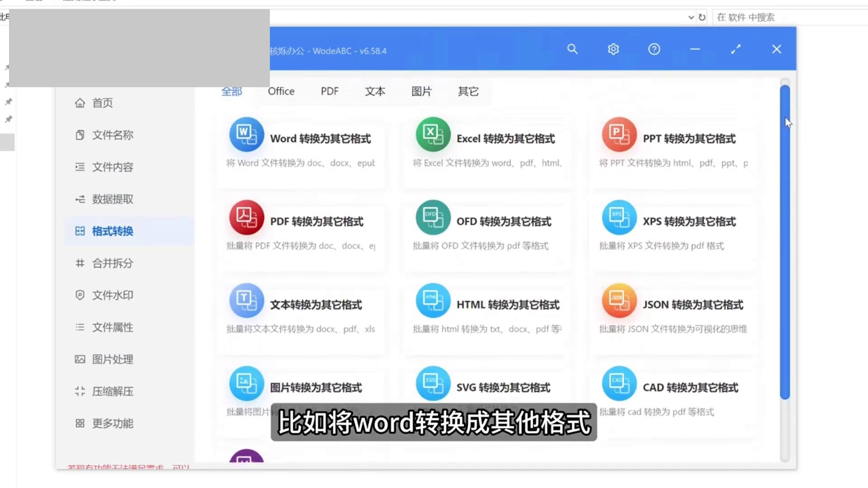This screenshot has width=868, height=488.
Task: Open settings via the gear icon
Action: coord(613,49)
